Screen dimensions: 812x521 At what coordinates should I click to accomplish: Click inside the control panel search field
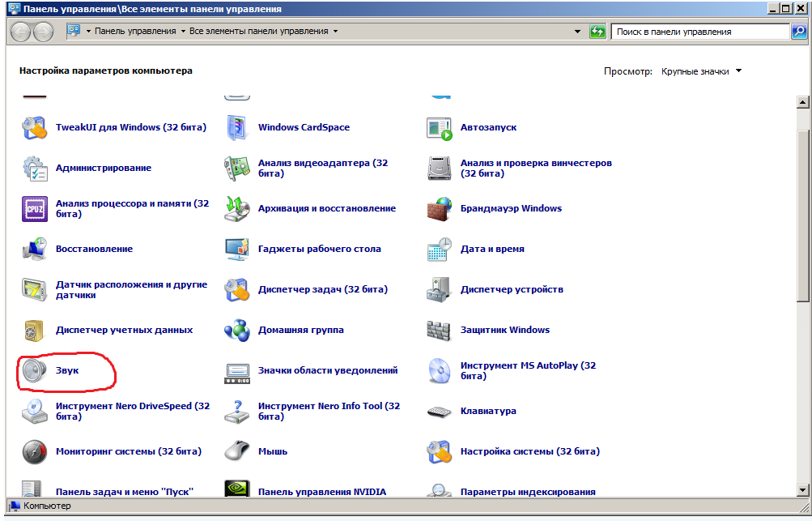pyautogui.click(x=696, y=31)
